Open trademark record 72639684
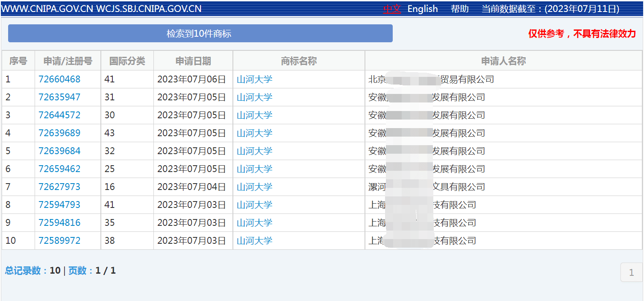 [59, 151]
